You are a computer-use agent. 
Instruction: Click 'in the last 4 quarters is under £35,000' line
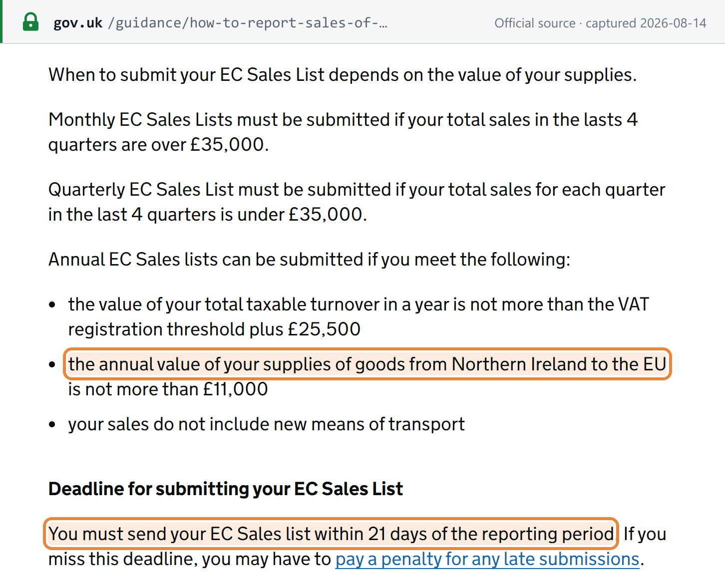(x=208, y=215)
